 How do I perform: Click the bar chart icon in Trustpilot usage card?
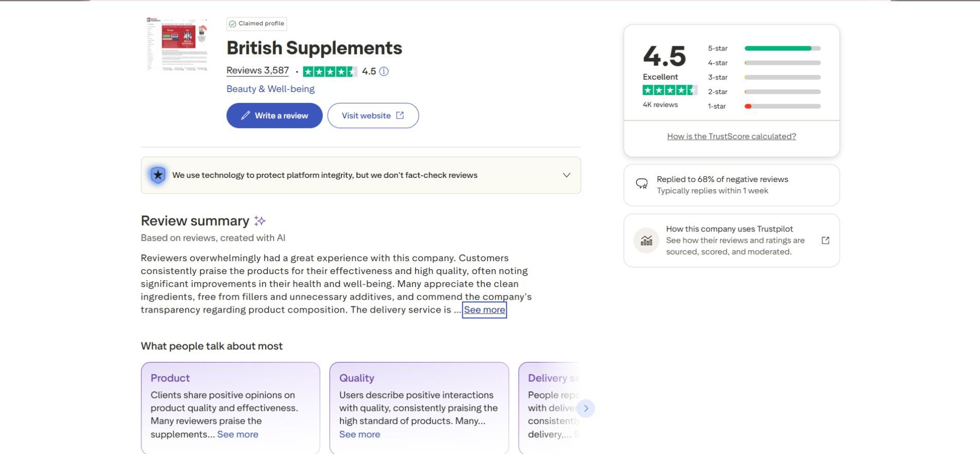646,240
